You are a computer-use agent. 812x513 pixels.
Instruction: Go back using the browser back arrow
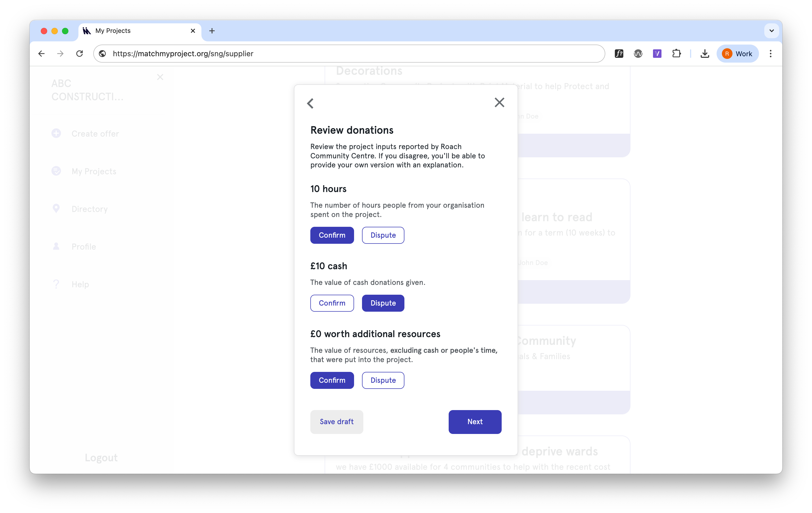click(x=42, y=54)
